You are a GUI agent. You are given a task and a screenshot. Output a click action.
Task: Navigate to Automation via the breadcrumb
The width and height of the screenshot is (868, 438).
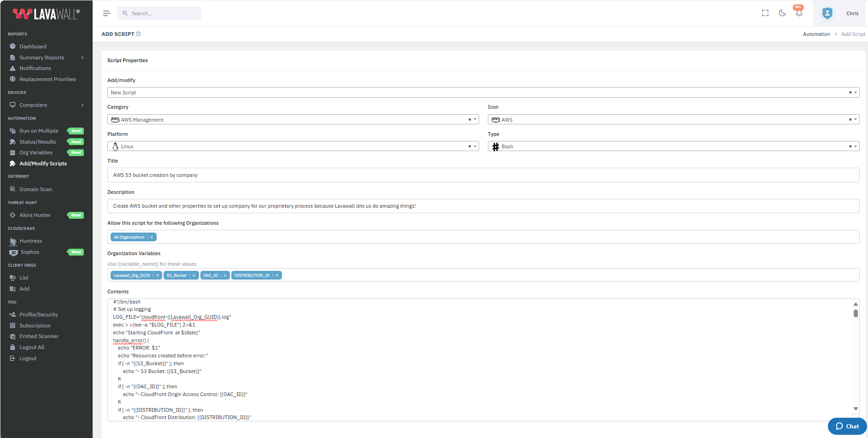tap(816, 34)
